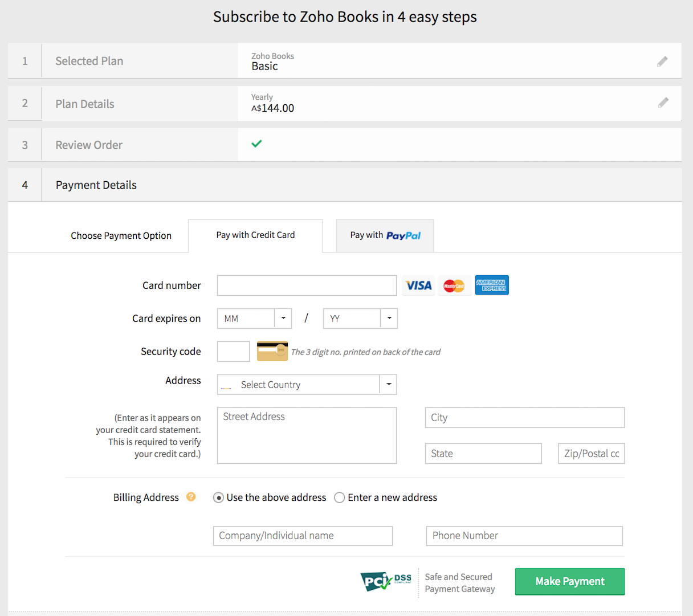Click the PCI DSS compliance badge

click(386, 582)
